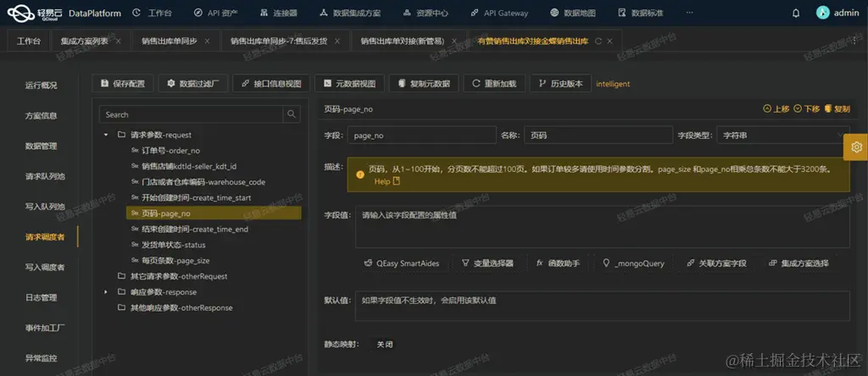Select 运行概况 in left sidebar
This screenshot has width=868, height=376.
click(x=41, y=86)
